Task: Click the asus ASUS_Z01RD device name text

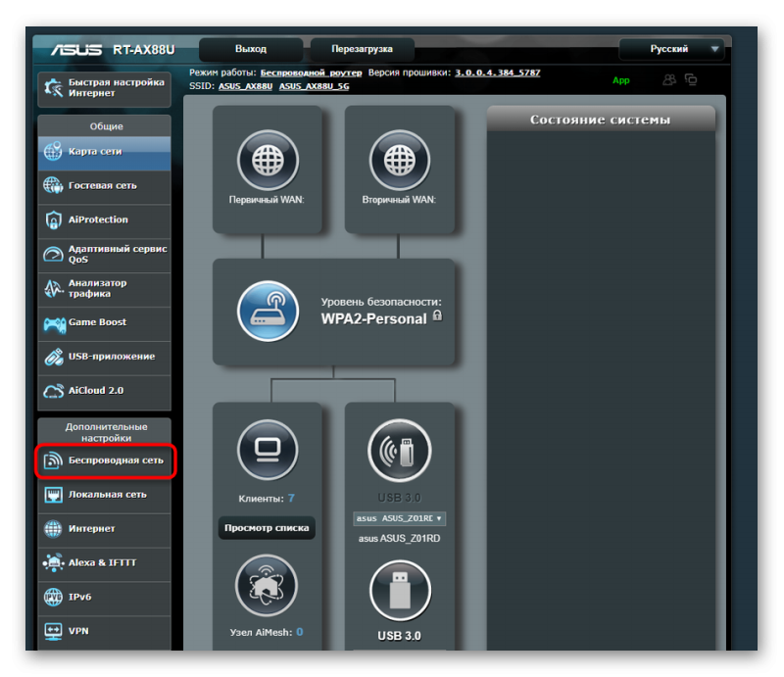Action: [x=400, y=539]
